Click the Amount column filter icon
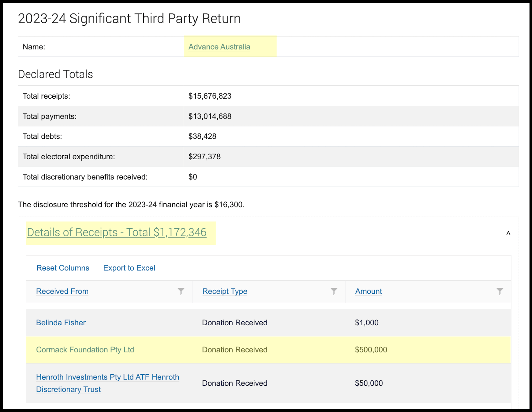Viewport: 532px width, 412px height. pyautogui.click(x=500, y=291)
